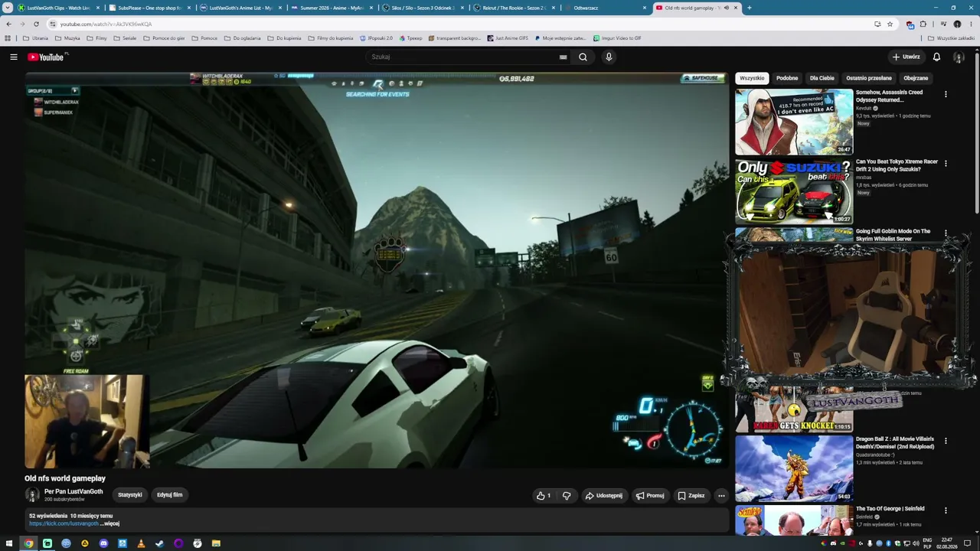
Task: Click the "Promuj" button
Action: point(650,495)
